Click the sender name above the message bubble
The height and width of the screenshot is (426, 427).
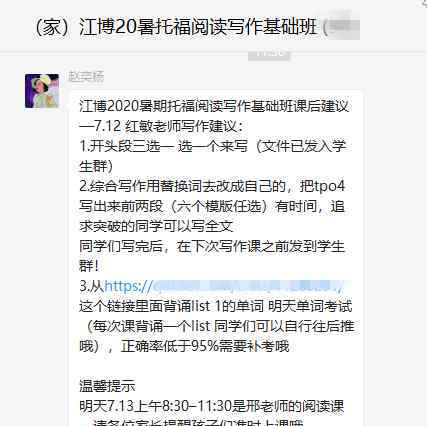[x=86, y=77]
